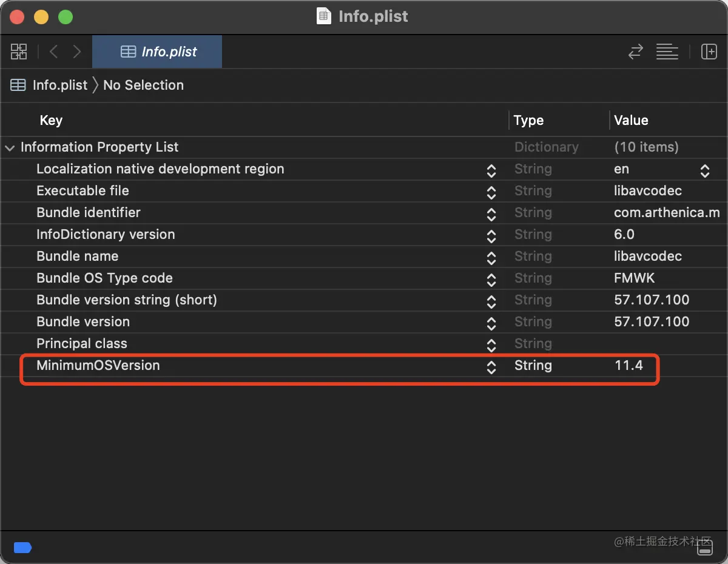
Task: Click the forward navigation arrow
Action: coord(76,52)
